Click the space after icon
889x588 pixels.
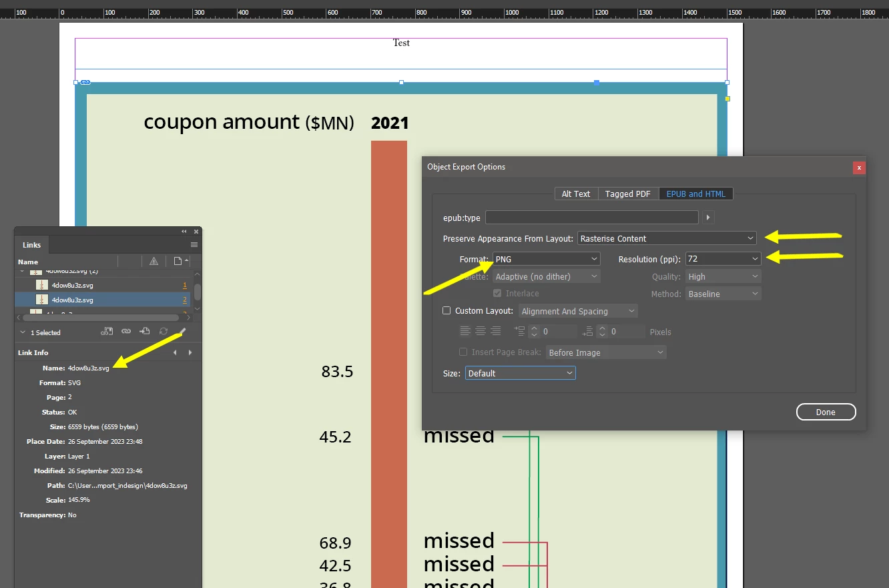click(x=588, y=331)
